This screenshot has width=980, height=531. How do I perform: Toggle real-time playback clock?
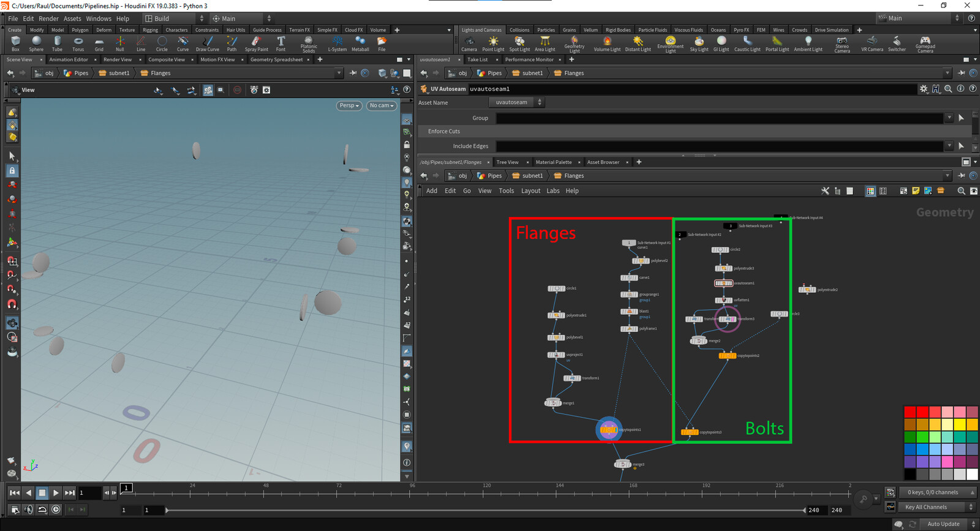(x=56, y=510)
